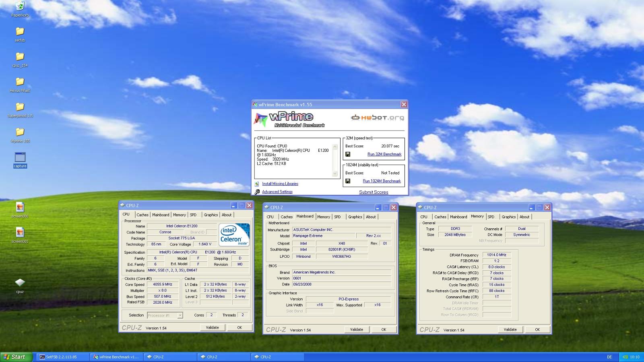Viewport: 644px width, 362px height.
Task: Open SPD tab in first CPU-Z window
Action: (x=193, y=215)
